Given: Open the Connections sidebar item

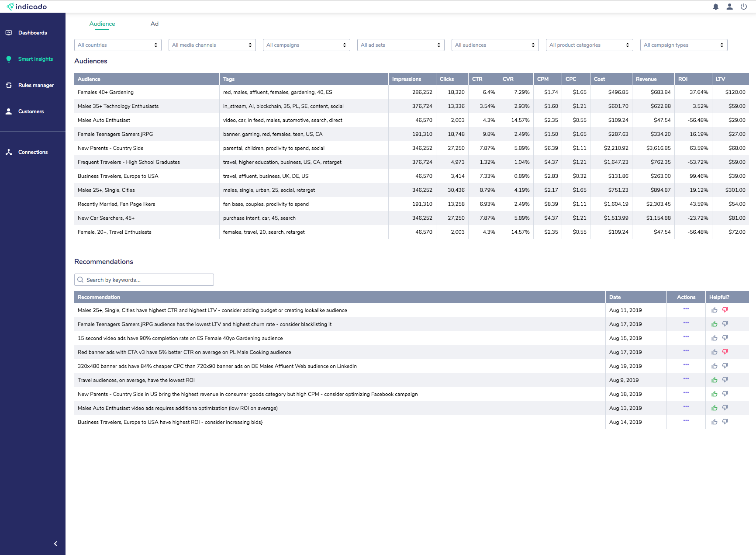Looking at the screenshot, I should tap(33, 152).
